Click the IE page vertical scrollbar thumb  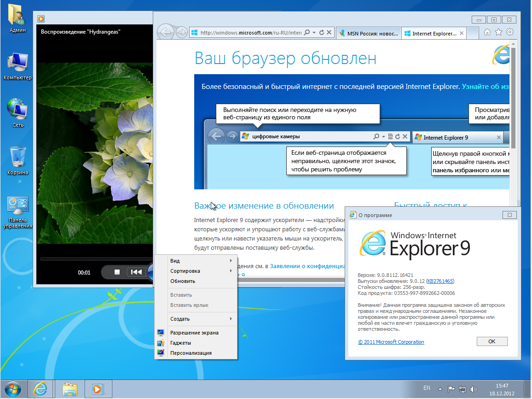click(513, 99)
